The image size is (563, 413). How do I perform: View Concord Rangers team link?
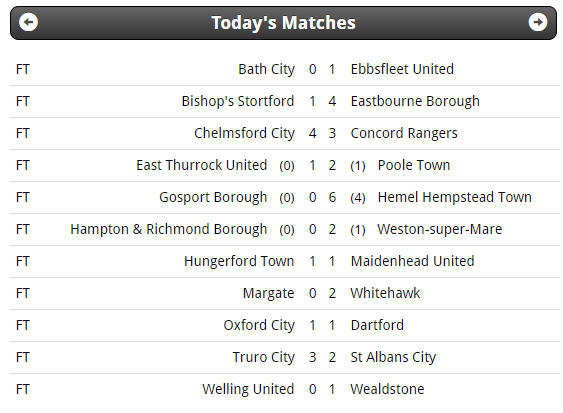click(404, 133)
